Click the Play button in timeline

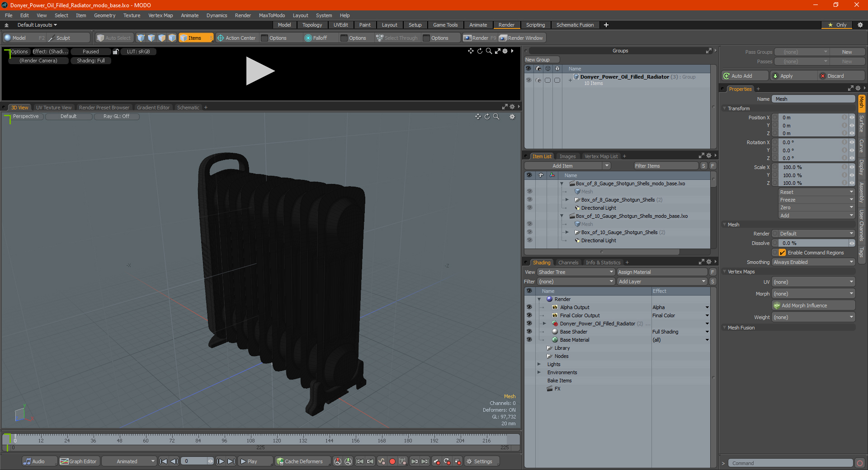[x=255, y=461]
